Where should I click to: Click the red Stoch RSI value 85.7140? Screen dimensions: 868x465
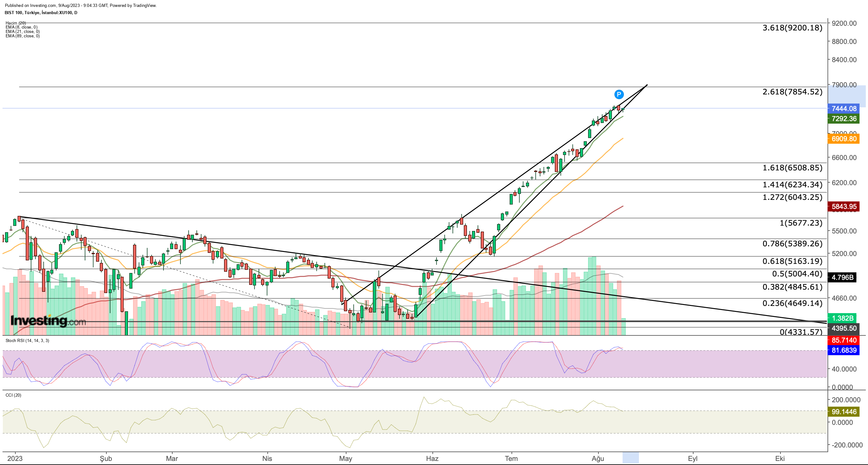[844, 340]
